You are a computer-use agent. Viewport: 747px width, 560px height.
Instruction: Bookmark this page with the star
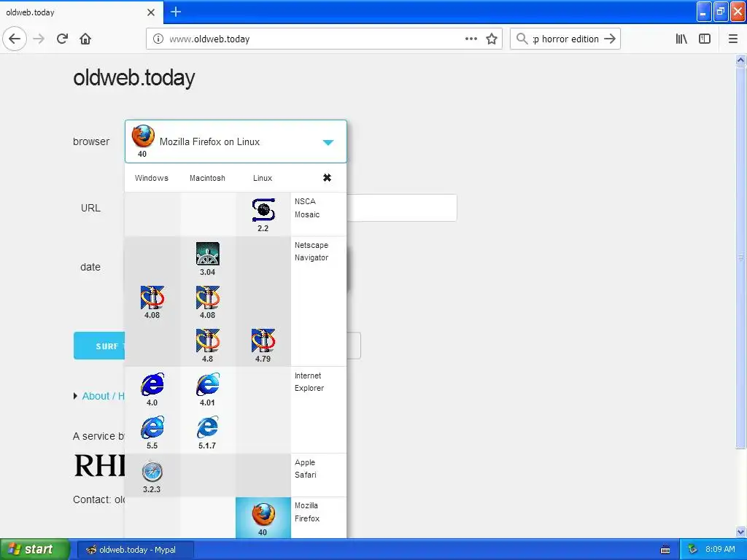click(492, 39)
